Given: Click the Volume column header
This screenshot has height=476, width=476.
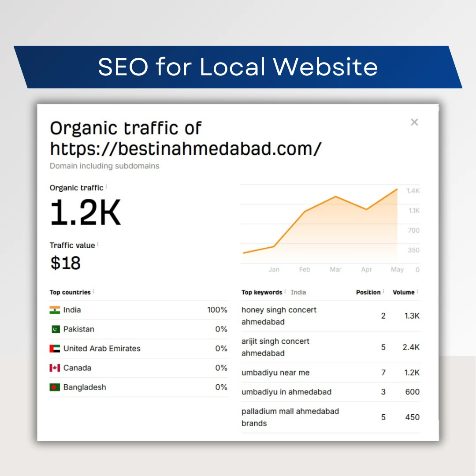Looking at the screenshot, I should coord(403,292).
